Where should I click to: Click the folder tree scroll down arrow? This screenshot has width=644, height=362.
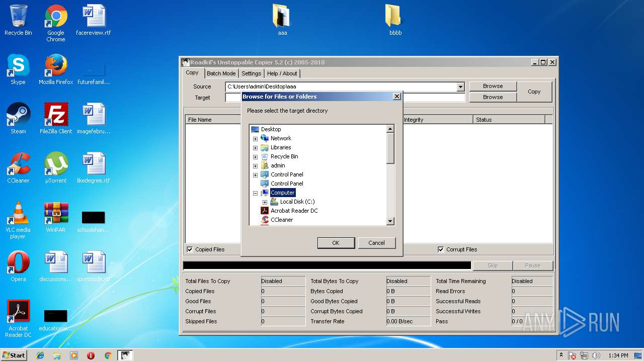390,221
